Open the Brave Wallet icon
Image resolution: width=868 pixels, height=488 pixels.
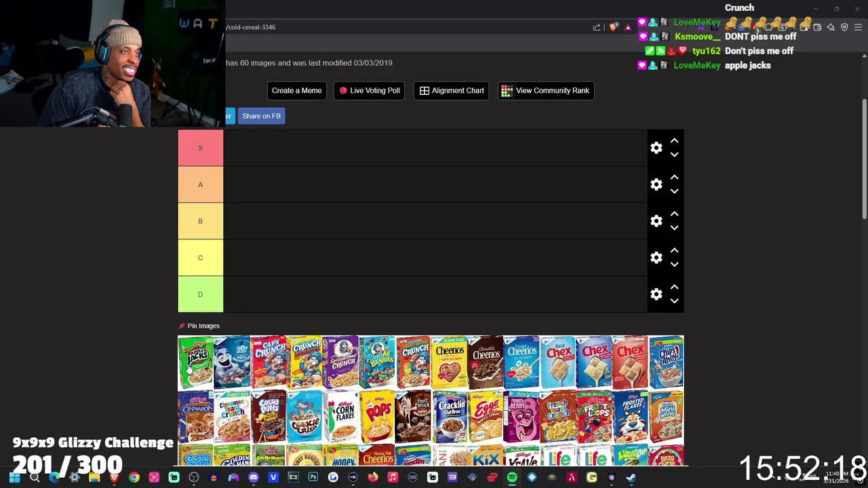point(817,27)
